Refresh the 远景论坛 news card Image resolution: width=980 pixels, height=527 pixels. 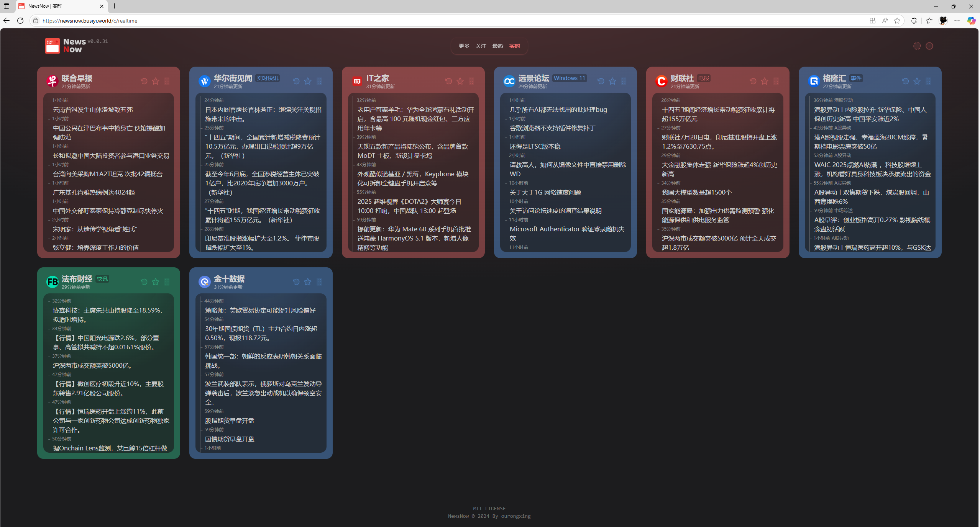point(601,81)
